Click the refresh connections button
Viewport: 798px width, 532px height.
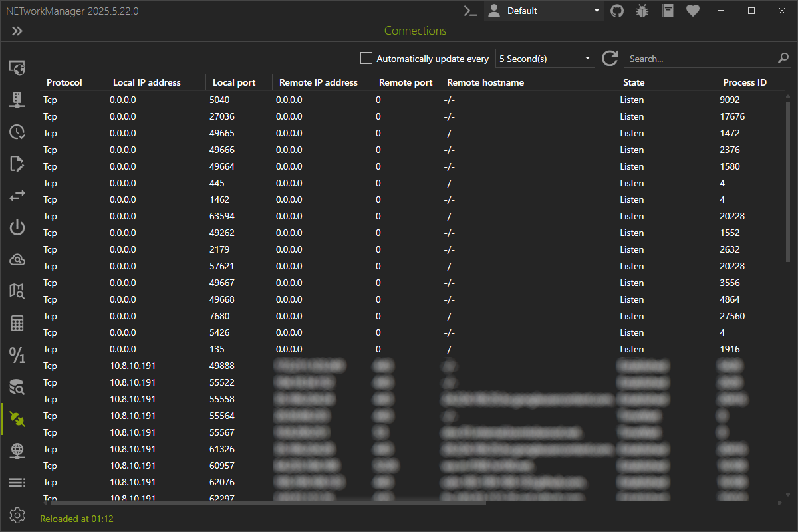610,59
